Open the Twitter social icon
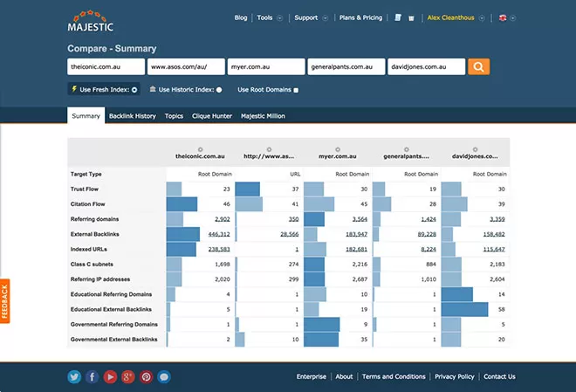Screen dimensions: 576x392 click(x=74, y=377)
